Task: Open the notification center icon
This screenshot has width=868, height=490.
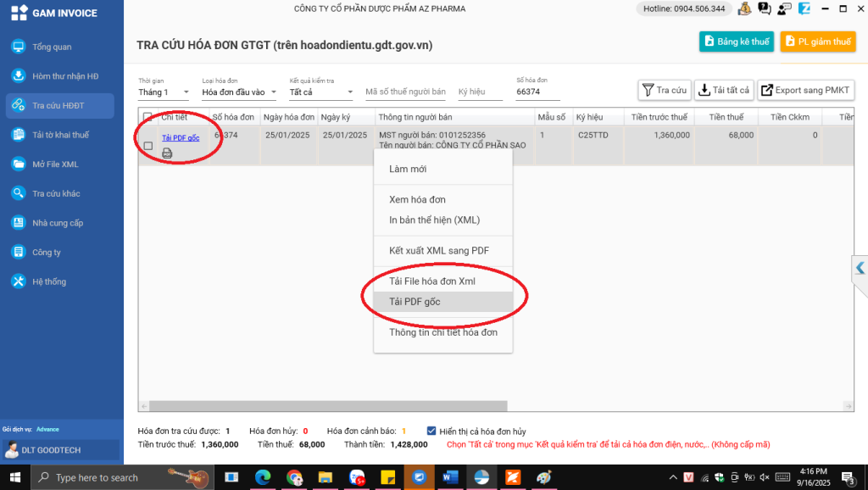Action: pyautogui.click(x=849, y=477)
